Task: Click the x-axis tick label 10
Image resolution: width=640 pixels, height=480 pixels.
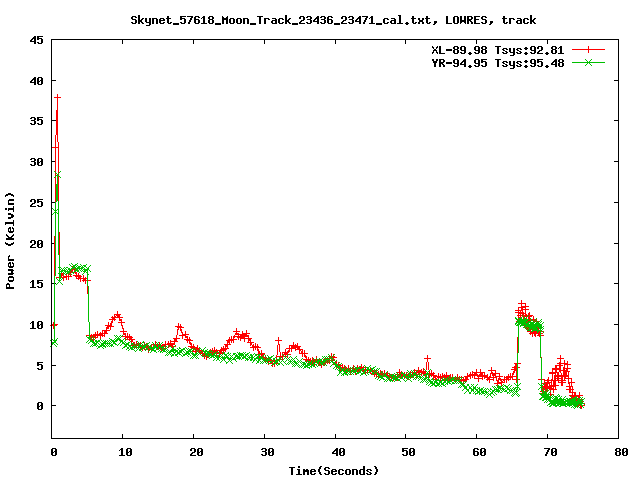Action: [x=125, y=452]
